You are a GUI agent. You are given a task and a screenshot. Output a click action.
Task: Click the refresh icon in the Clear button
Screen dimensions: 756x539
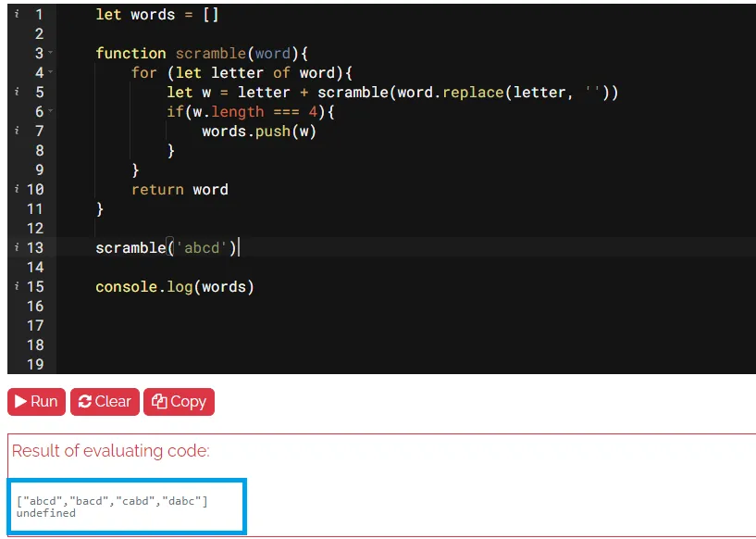[85, 402]
